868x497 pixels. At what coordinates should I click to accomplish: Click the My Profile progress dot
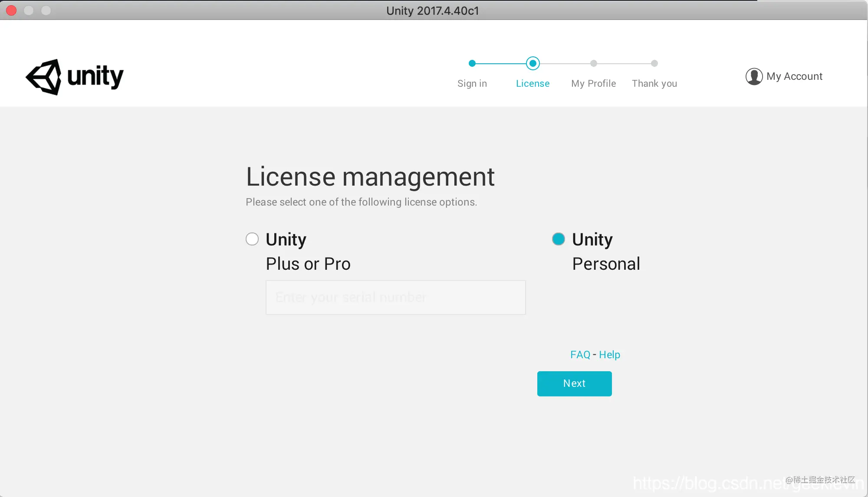click(594, 63)
